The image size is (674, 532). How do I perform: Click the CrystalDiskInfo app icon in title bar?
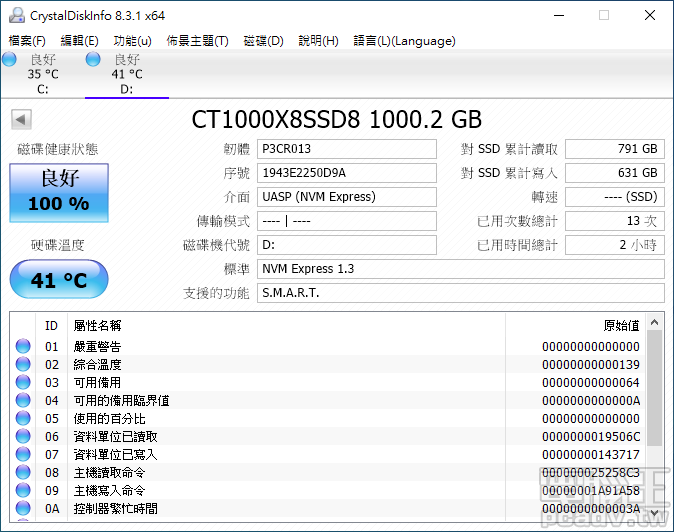(x=17, y=15)
